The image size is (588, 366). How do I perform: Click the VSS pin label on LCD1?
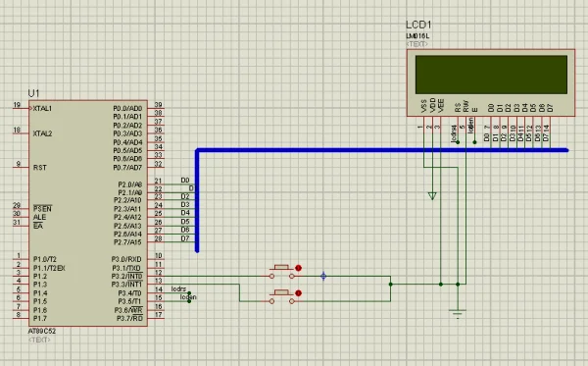(424, 106)
